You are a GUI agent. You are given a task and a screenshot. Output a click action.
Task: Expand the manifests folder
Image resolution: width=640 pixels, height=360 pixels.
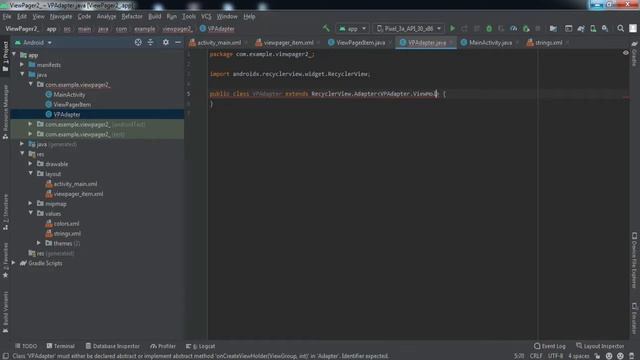point(22,64)
